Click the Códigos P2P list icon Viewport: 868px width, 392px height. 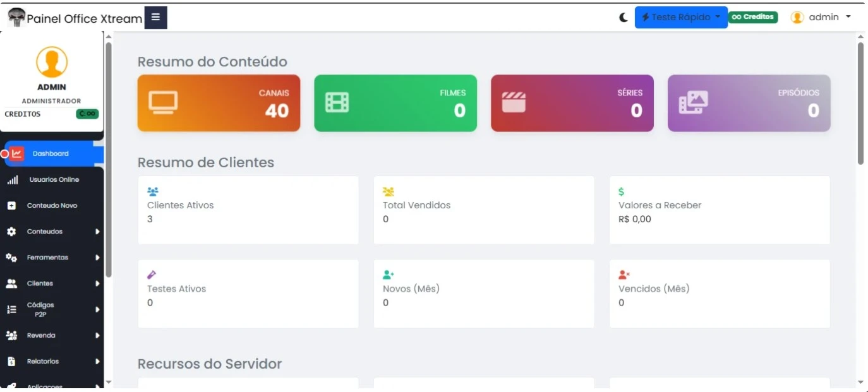[11, 309]
